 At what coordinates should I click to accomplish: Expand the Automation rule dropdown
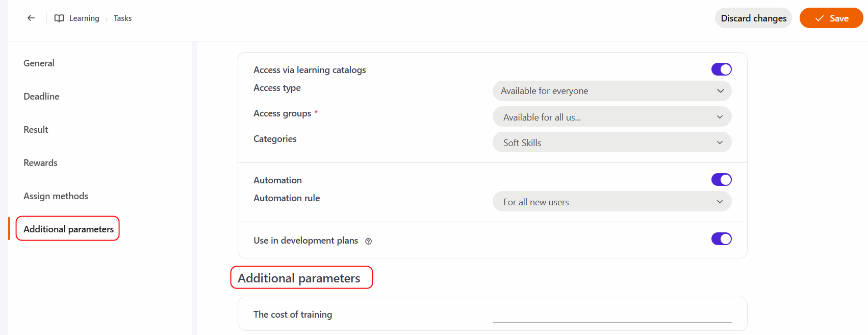click(612, 201)
